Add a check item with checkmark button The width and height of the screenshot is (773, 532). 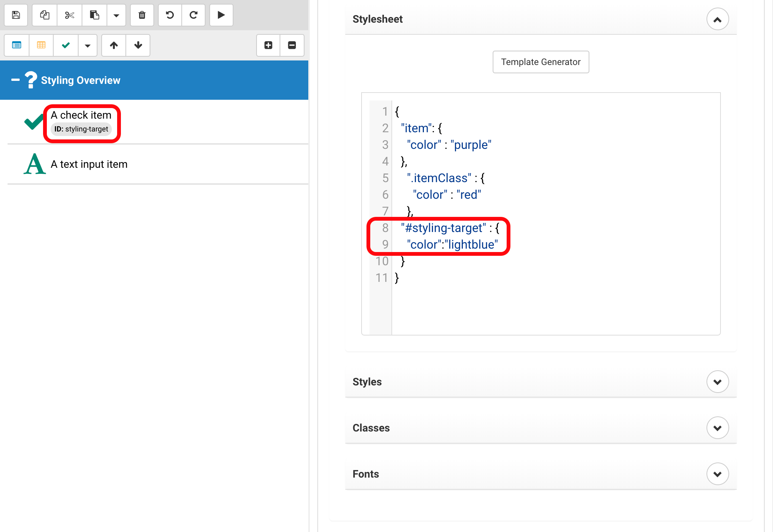coord(66,45)
